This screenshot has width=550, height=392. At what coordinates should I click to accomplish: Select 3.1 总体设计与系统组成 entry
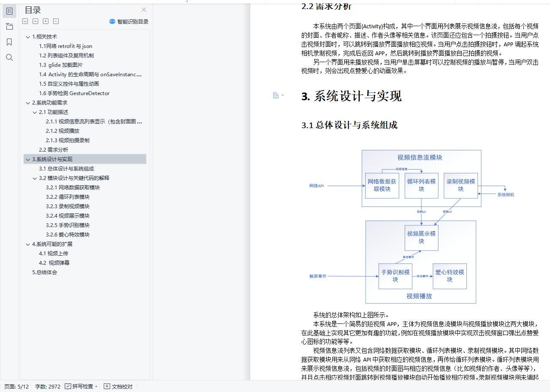(x=66, y=169)
